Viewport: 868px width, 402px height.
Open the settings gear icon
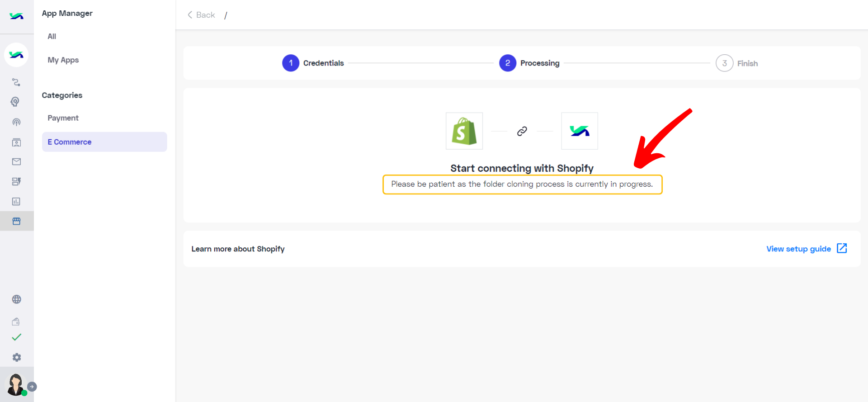click(x=16, y=357)
